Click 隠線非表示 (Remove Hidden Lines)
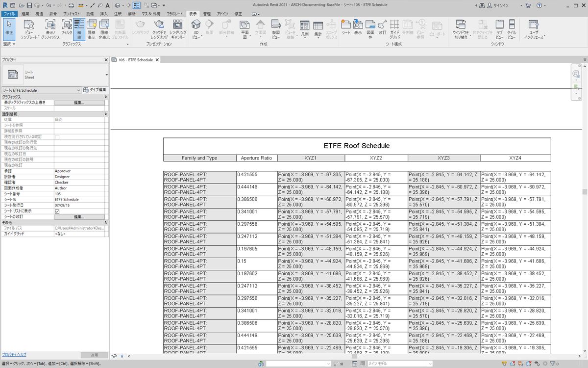588x368 pixels. pos(104,29)
